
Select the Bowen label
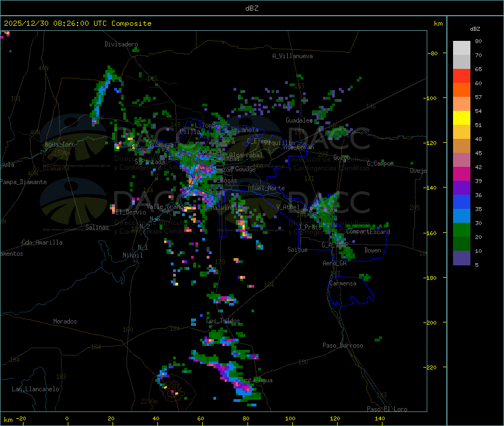tap(372, 250)
